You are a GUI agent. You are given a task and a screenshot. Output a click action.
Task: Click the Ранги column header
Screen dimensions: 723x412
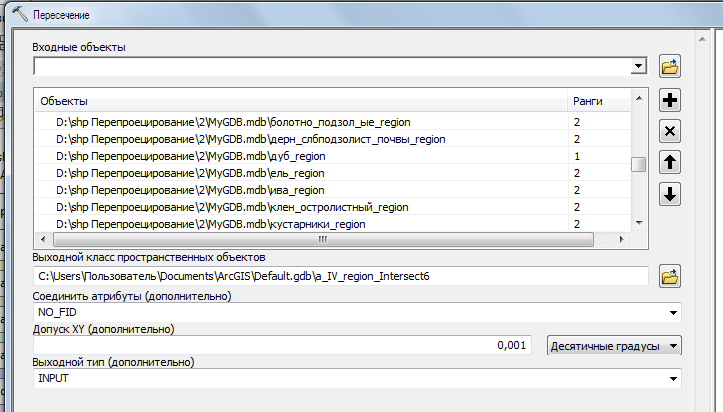tap(599, 101)
